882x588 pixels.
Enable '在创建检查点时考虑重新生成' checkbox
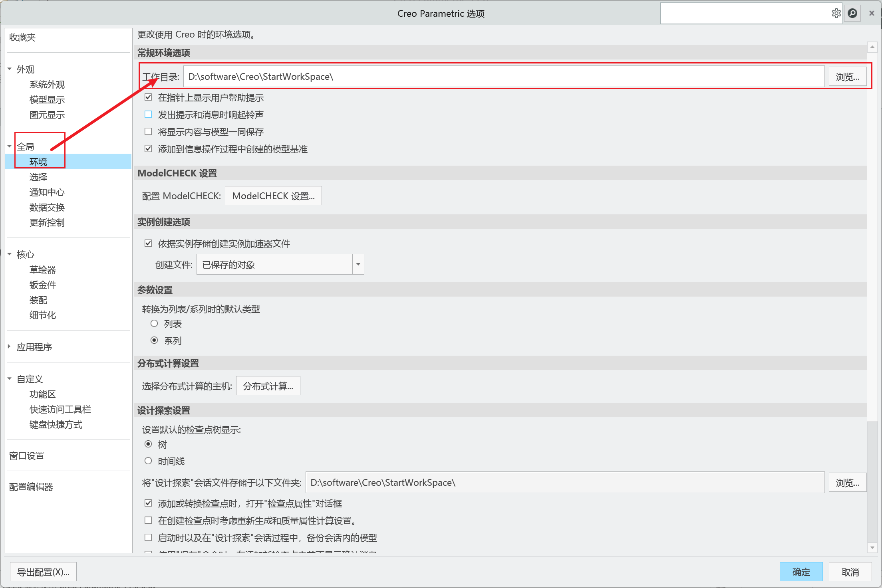tap(148, 520)
